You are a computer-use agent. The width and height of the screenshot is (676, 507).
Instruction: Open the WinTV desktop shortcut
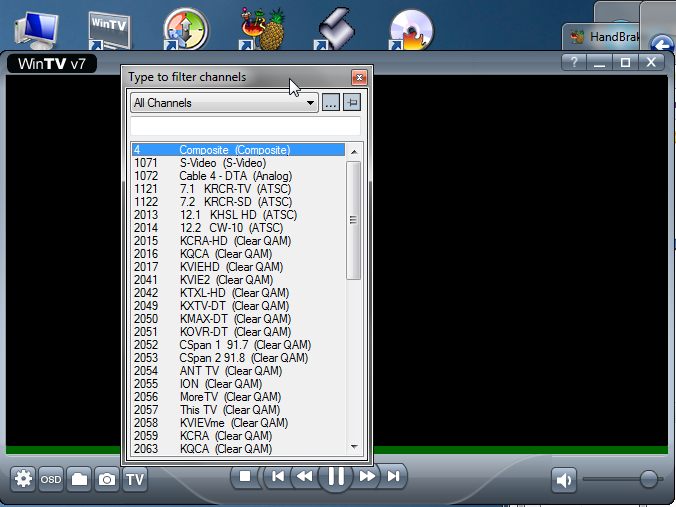(109, 30)
